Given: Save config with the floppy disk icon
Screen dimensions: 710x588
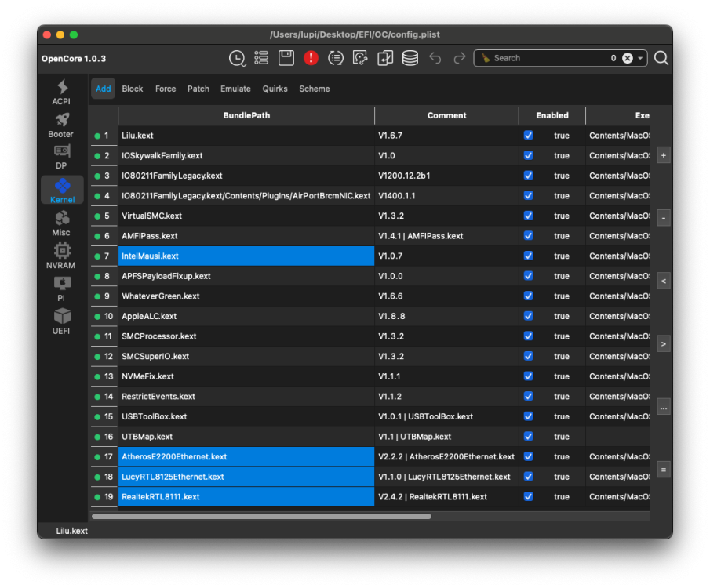Looking at the screenshot, I should 286,58.
